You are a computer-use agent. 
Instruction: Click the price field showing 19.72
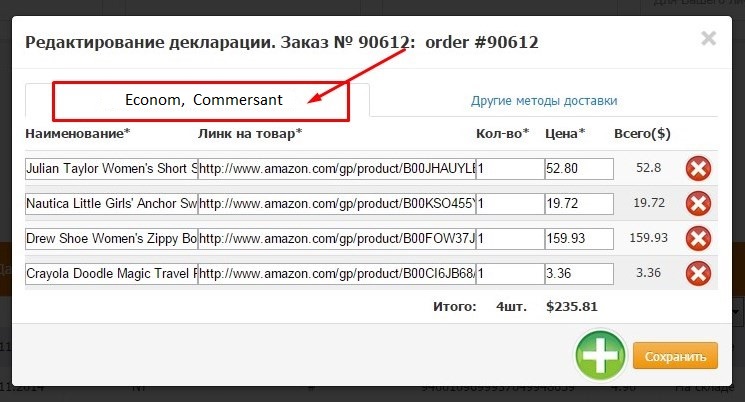(578, 203)
